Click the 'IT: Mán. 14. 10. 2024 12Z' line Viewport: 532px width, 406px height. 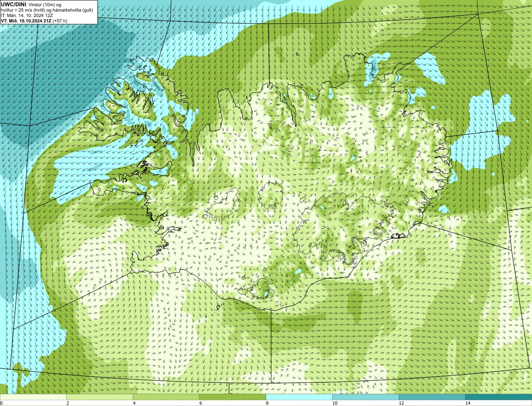point(27,15)
